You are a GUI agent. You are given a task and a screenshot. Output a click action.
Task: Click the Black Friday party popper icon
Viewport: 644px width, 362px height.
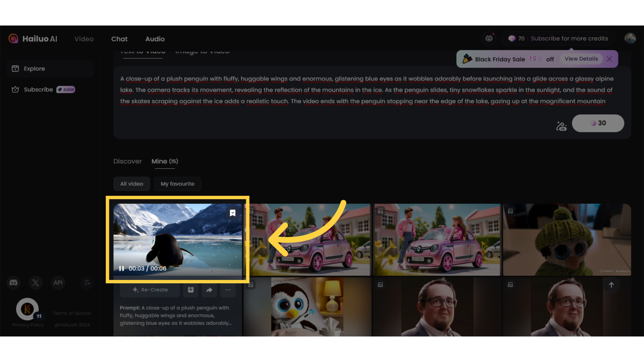click(x=467, y=59)
